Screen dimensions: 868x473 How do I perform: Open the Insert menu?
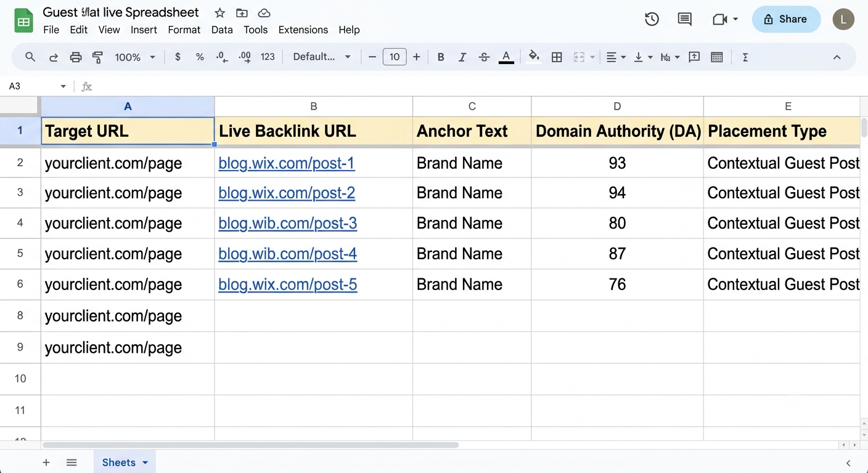144,30
